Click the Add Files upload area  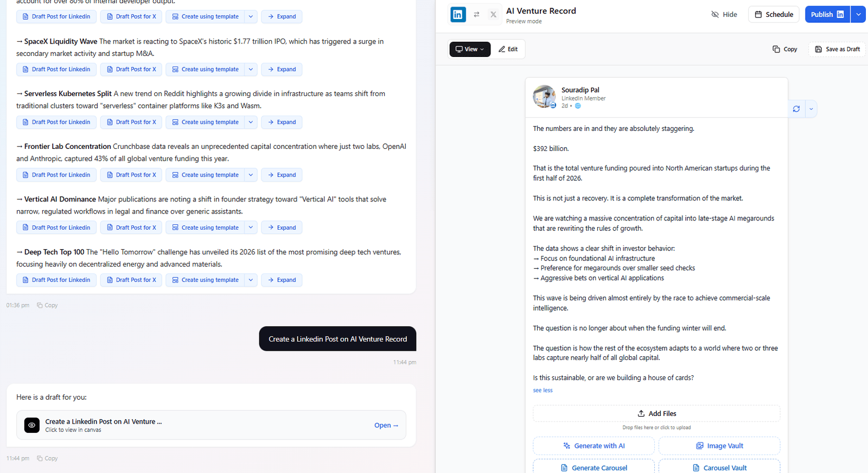(x=656, y=413)
